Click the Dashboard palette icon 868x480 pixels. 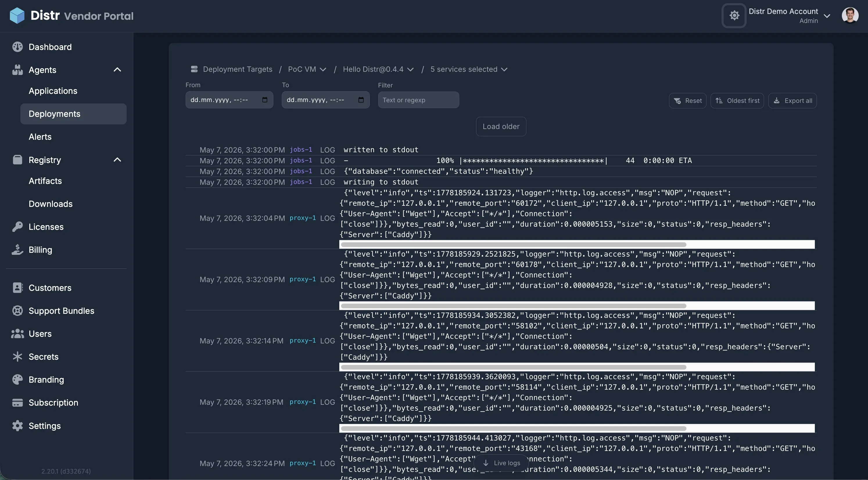17,47
